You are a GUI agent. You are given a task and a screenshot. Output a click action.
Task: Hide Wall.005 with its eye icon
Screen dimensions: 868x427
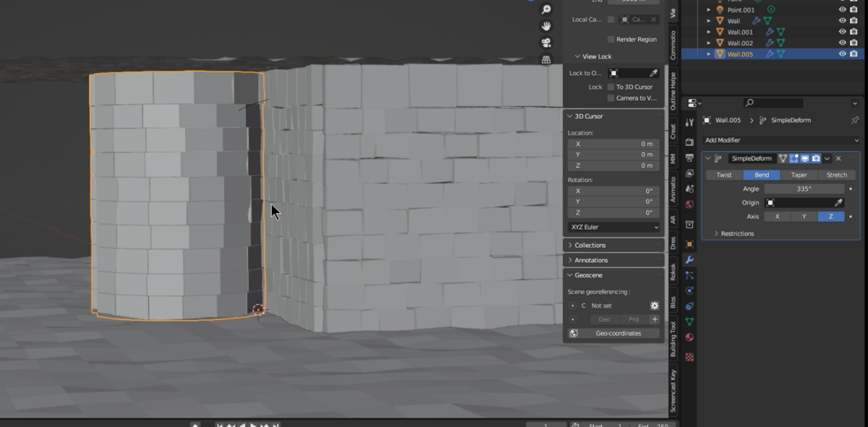click(842, 54)
